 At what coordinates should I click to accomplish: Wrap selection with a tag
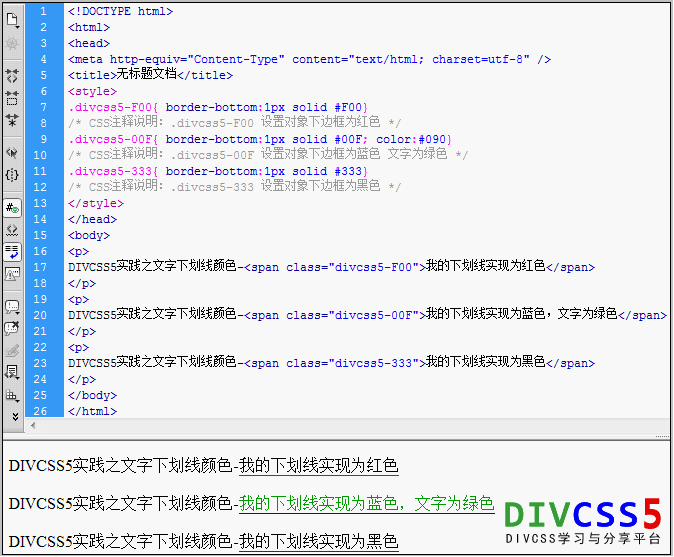pos(12,350)
